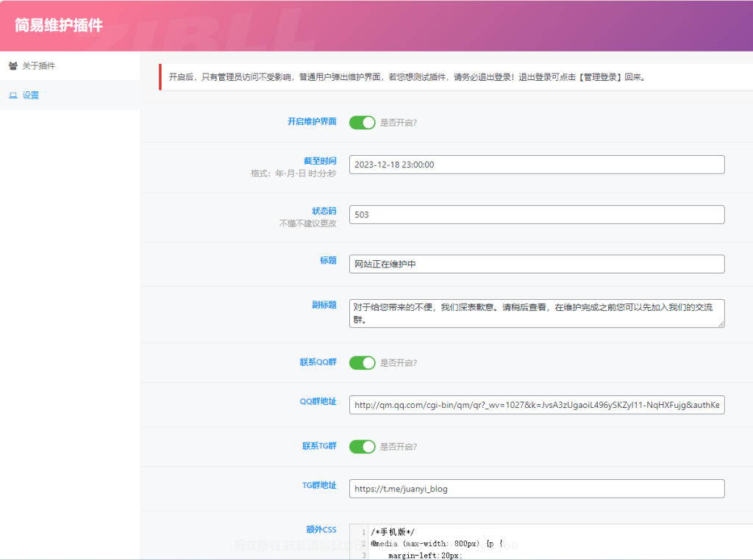Click the resize handle of 副标题 textarea
This screenshot has width=753, height=560.
click(721, 323)
